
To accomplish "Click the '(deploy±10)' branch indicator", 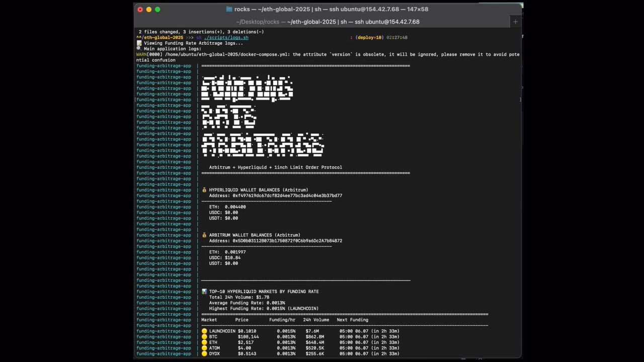I will point(369,38).
